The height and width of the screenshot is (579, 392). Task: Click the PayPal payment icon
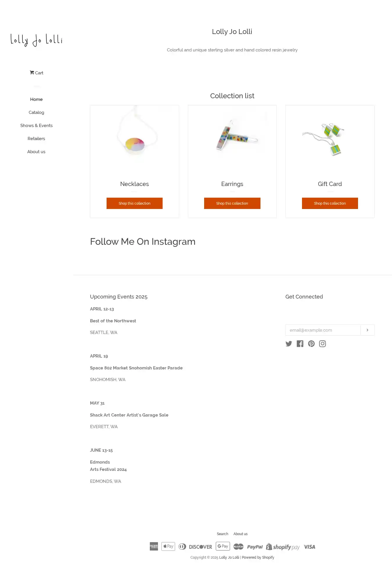pos(255,547)
